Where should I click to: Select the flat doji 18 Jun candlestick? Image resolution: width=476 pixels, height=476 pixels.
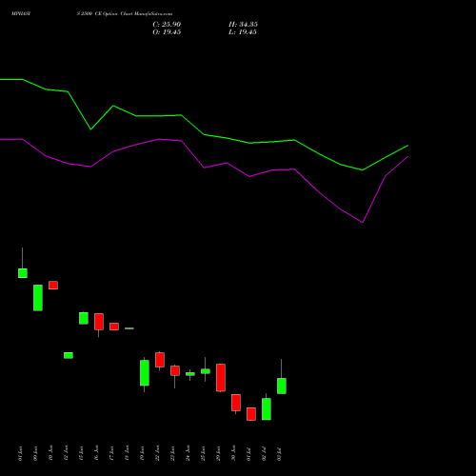click(x=129, y=328)
